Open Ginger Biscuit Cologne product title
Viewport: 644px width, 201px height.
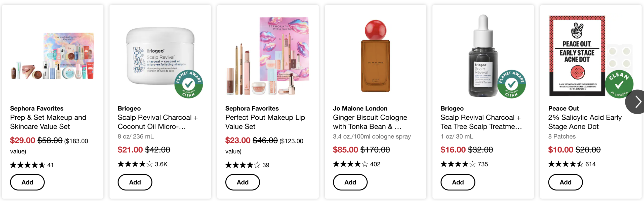(370, 122)
